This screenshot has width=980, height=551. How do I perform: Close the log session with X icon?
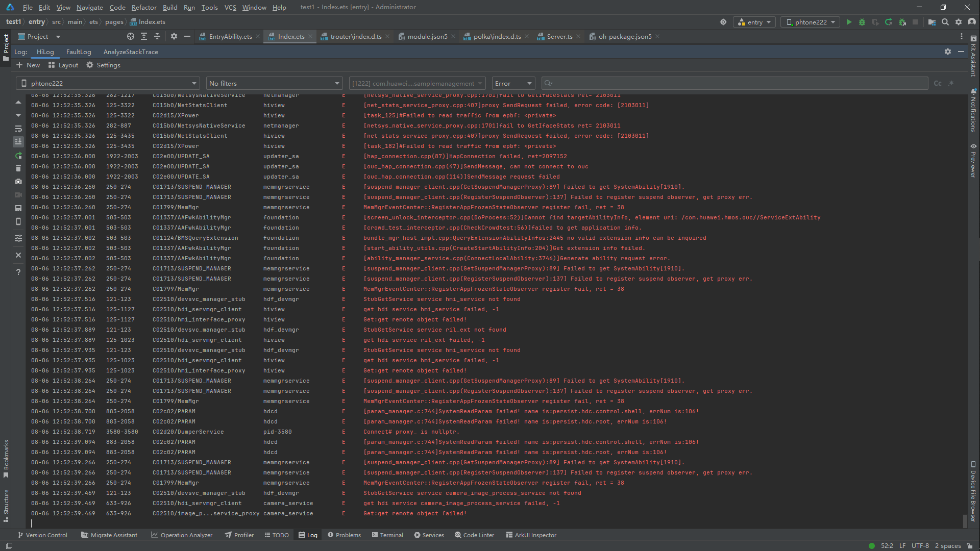pos(18,255)
